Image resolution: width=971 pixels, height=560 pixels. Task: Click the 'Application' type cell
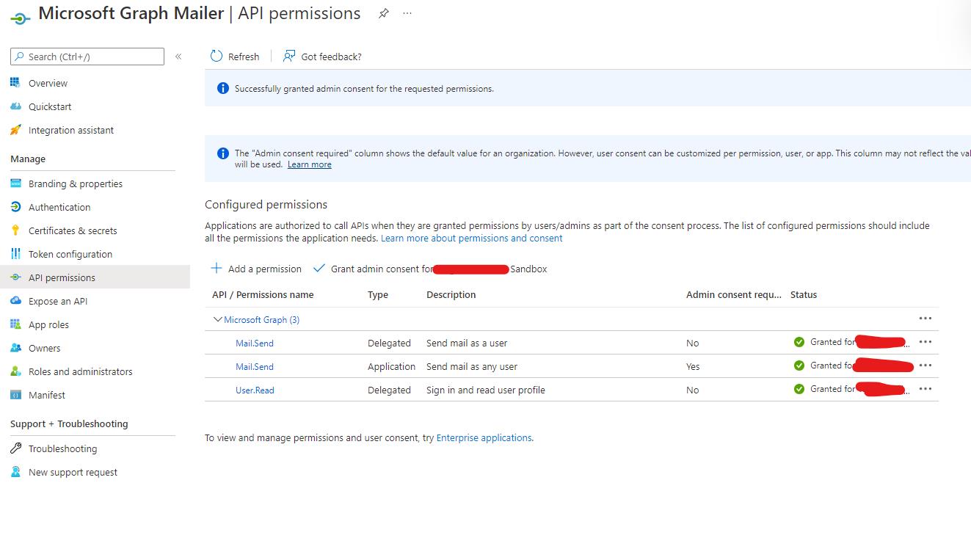(391, 366)
